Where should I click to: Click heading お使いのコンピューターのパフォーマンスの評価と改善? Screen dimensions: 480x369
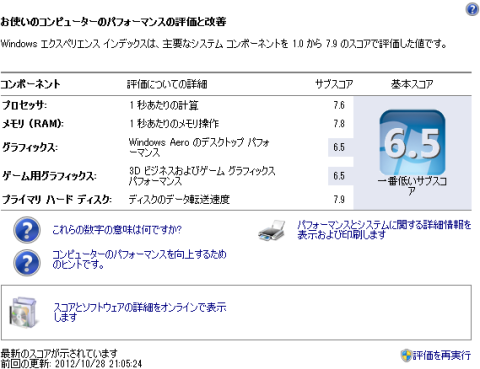click(113, 22)
